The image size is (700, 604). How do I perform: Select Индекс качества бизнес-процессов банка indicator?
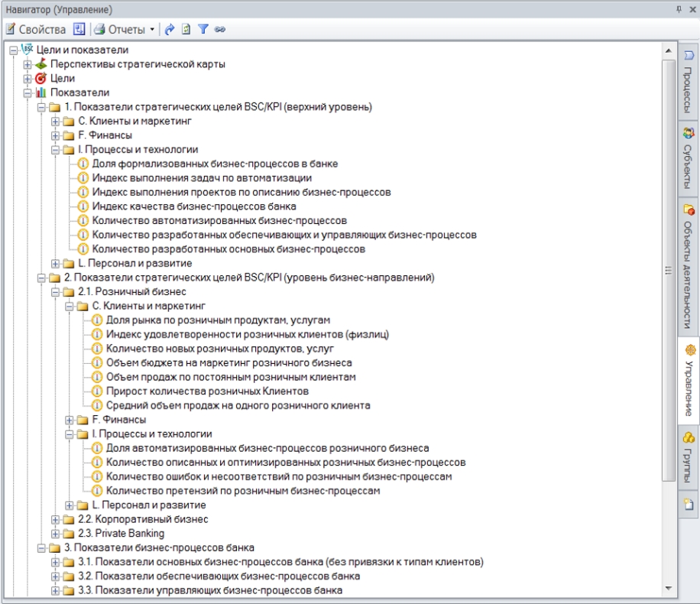pyautogui.click(x=194, y=206)
